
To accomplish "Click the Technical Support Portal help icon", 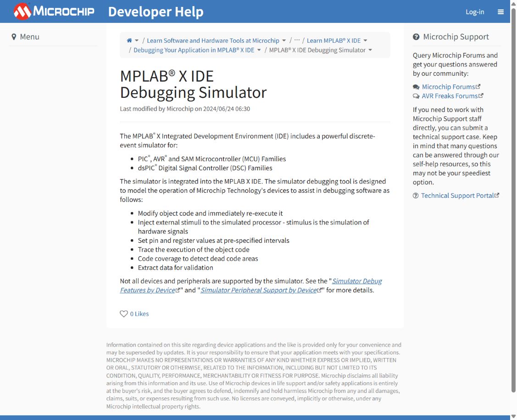I will (x=416, y=196).
